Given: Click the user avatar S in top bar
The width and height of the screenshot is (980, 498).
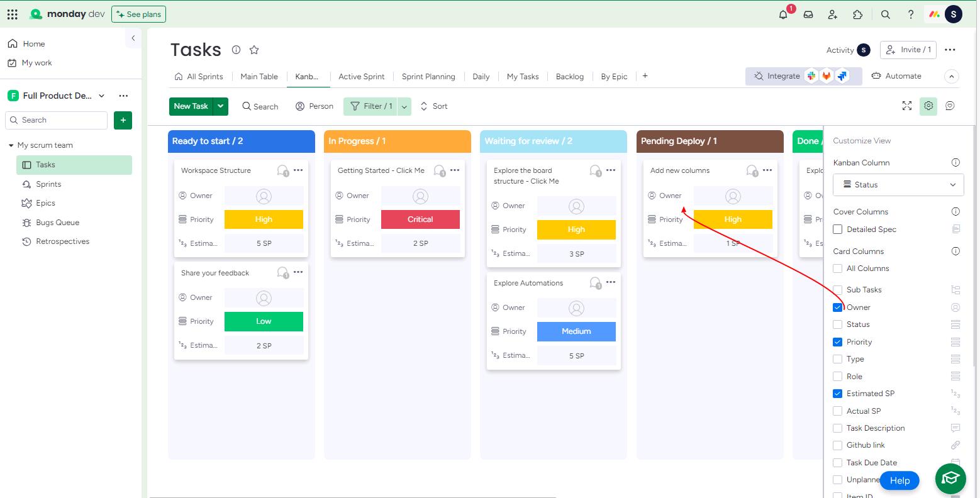Looking at the screenshot, I should pyautogui.click(x=954, y=14).
